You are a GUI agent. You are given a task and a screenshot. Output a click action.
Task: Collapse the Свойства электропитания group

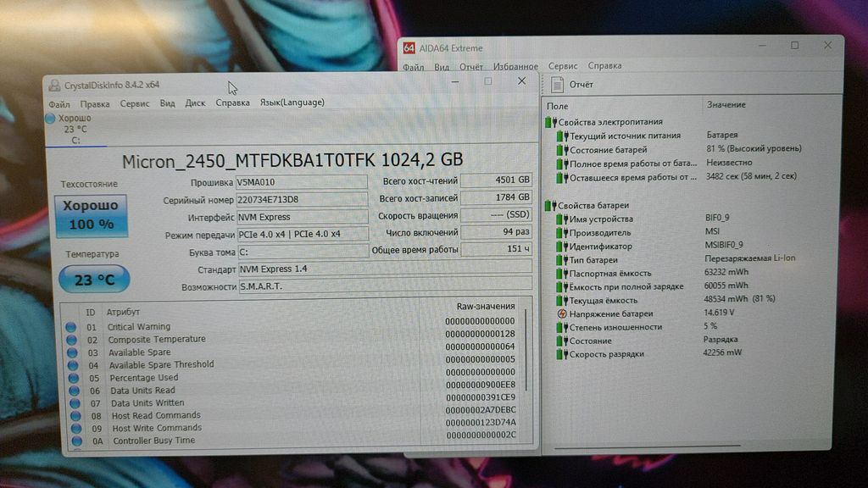(x=550, y=123)
